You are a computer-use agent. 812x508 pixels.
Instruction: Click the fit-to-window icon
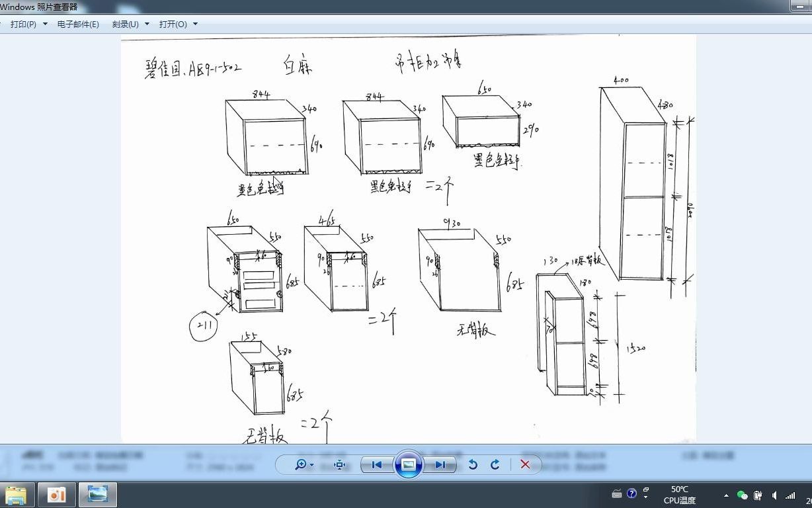tap(339, 465)
